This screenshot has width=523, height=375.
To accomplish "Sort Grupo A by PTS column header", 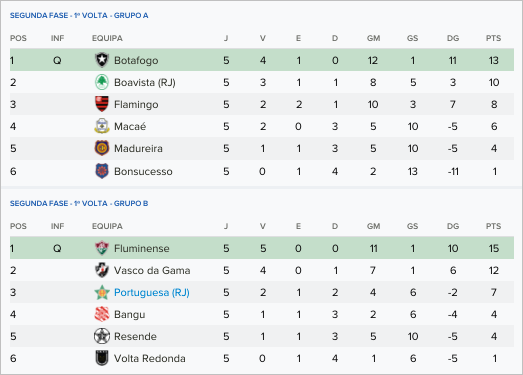I will 493,38.
